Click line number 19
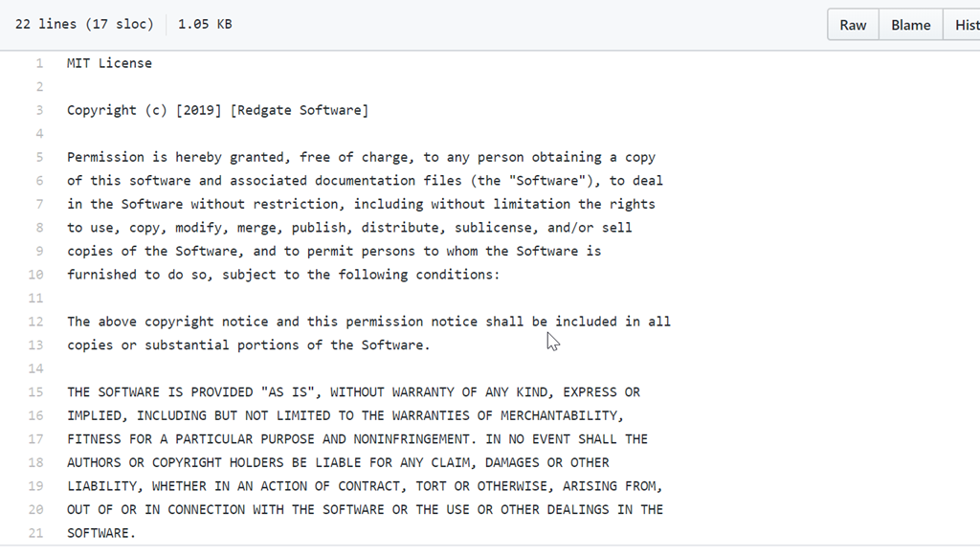This screenshot has width=980, height=556. (x=36, y=486)
